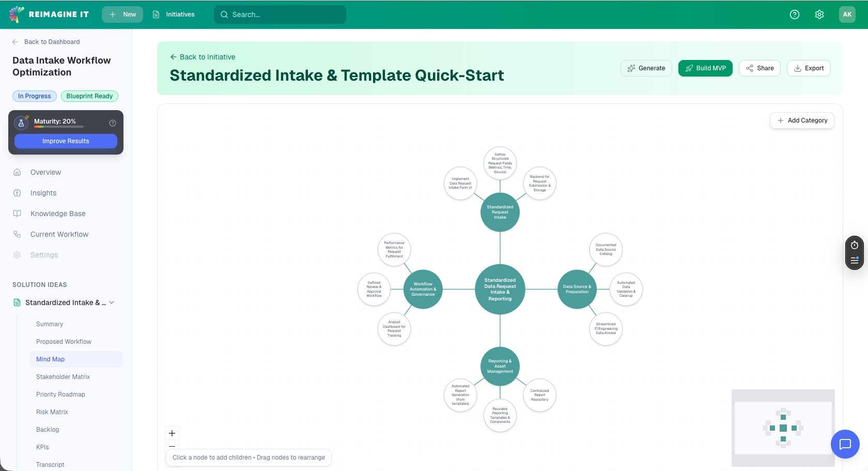Image resolution: width=868 pixels, height=471 pixels.
Task: Switch to the Mind Map tab
Action: (51, 359)
